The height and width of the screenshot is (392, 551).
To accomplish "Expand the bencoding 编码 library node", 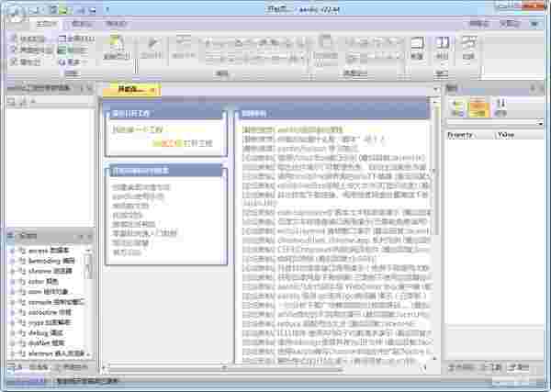I will [x=12, y=261].
